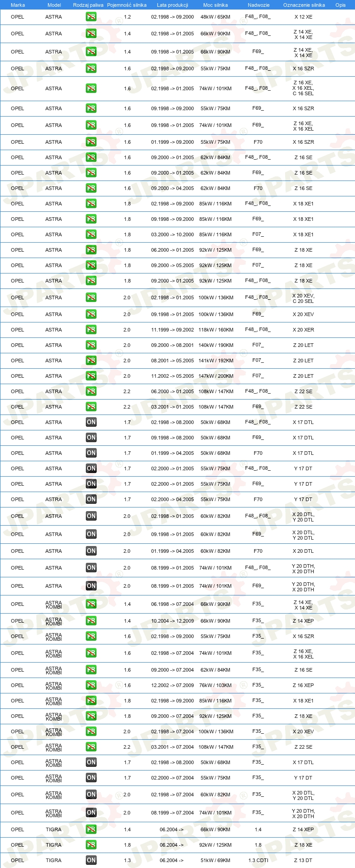Click ON icon in Astra Kombi X 17 DTL row
The height and width of the screenshot is (868, 355).
[91, 762]
